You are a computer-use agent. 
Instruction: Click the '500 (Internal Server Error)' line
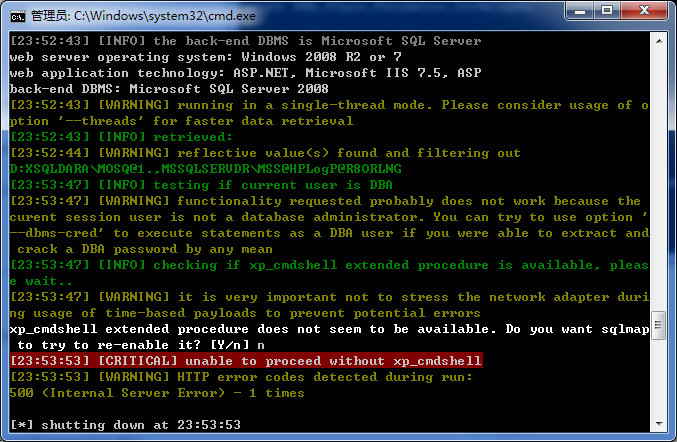click(157, 393)
